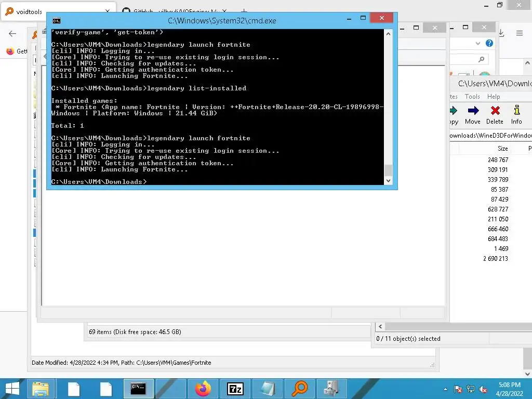Select the file size 87 429 row

pyautogui.click(x=499, y=199)
